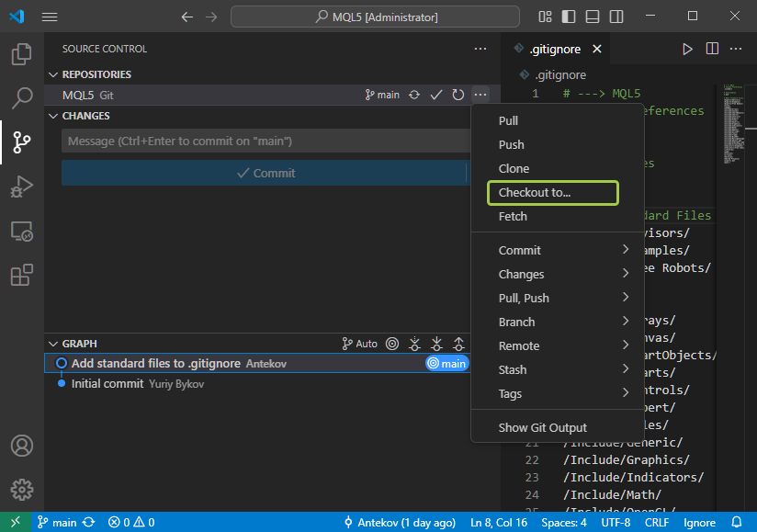This screenshot has width=757, height=532.
Task: Click the commit message input field
Action: pyautogui.click(x=266, y=141)
